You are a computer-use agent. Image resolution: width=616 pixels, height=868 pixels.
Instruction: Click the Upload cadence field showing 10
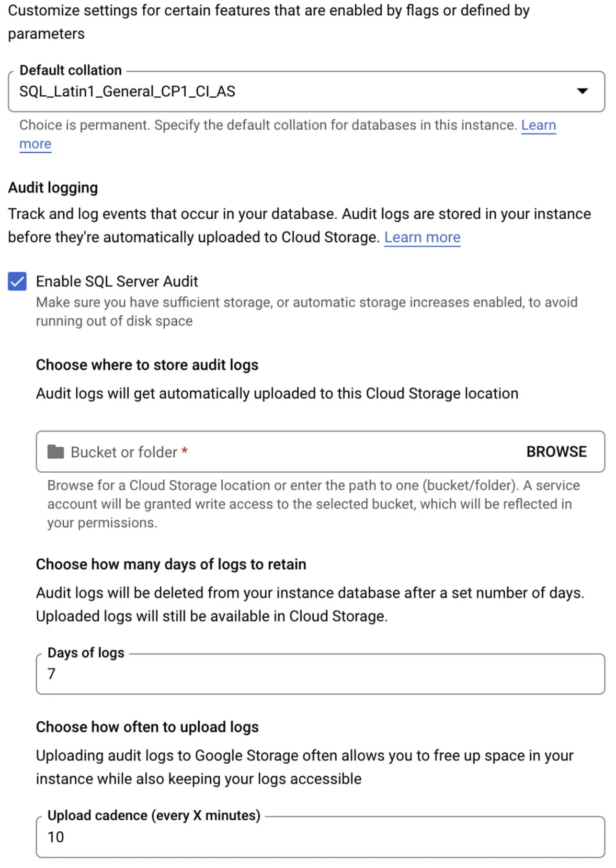point(56,837)
